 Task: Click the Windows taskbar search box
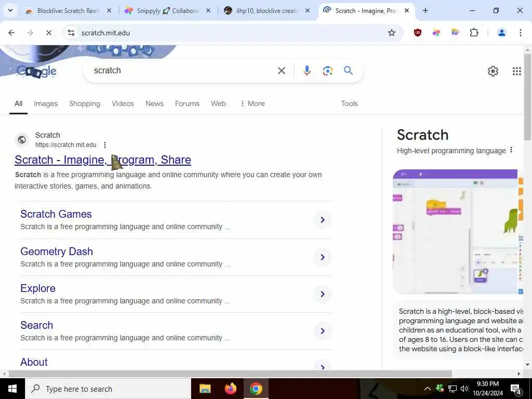pos(108,389)
